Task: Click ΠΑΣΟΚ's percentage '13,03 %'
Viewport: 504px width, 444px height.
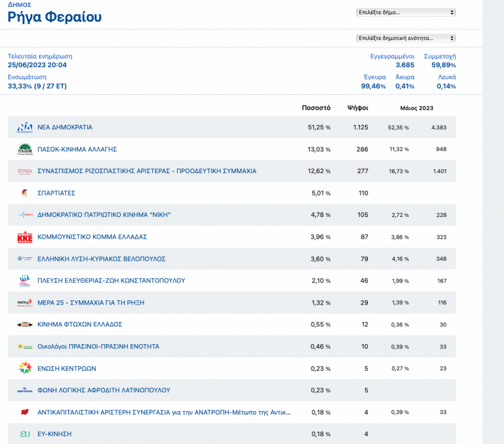Action: pyautogui.click(x=319, y=149)
